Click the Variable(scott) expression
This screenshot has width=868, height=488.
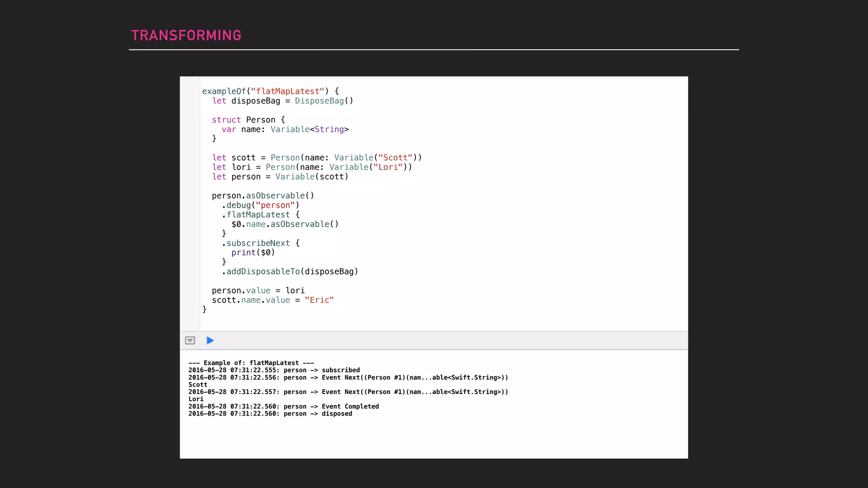312,177
